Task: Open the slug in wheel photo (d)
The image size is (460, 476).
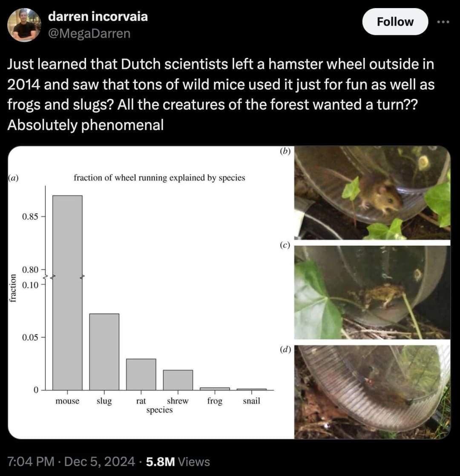Action: click(372, 392)
